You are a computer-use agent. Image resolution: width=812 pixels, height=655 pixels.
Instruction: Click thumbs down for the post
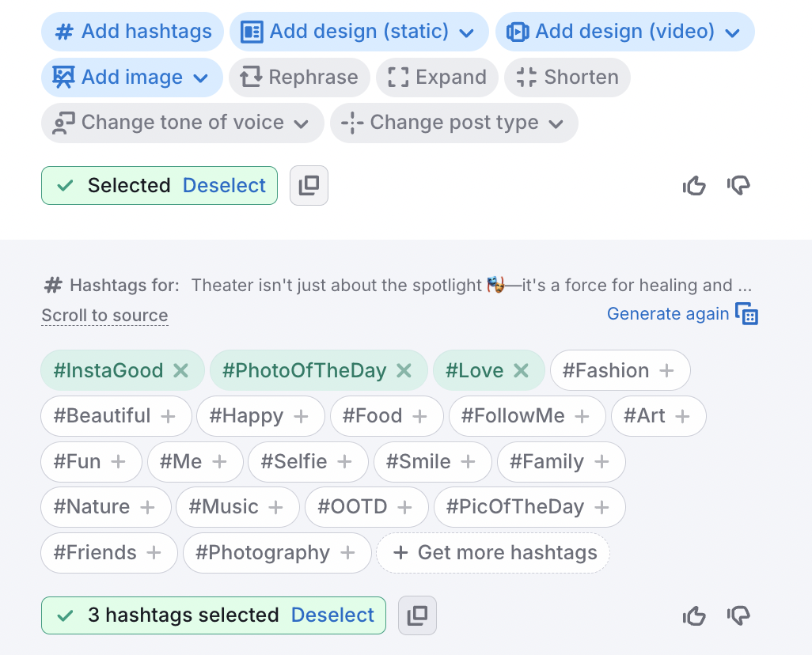(738, 186)
